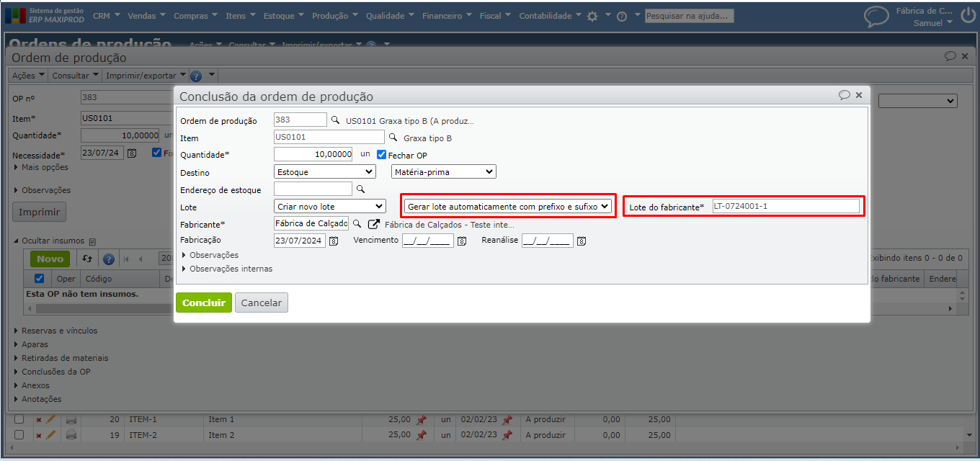Open the settings gear menu in top bar
The width and height of the screenshot is (980, 461).
(x=592, y=16)
